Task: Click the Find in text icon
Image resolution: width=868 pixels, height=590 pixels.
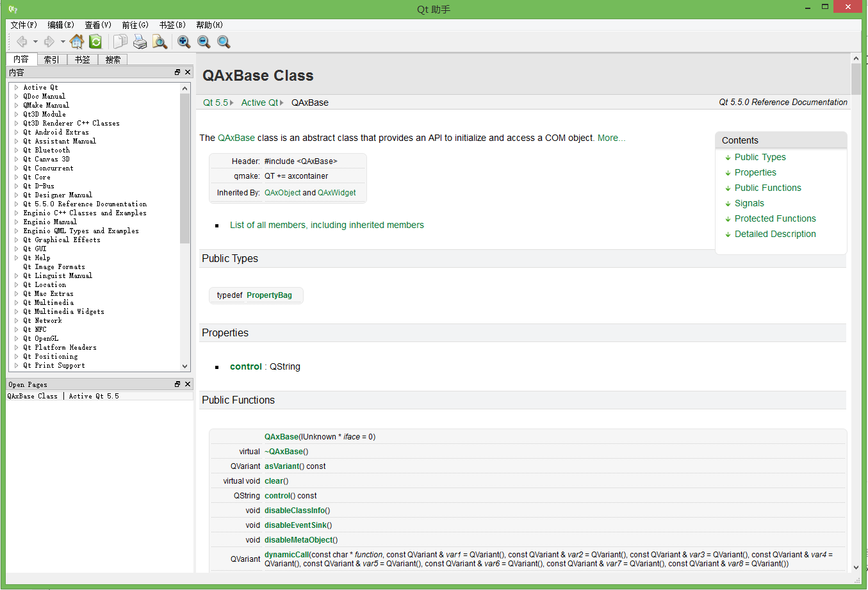Action: coord(160,42)
